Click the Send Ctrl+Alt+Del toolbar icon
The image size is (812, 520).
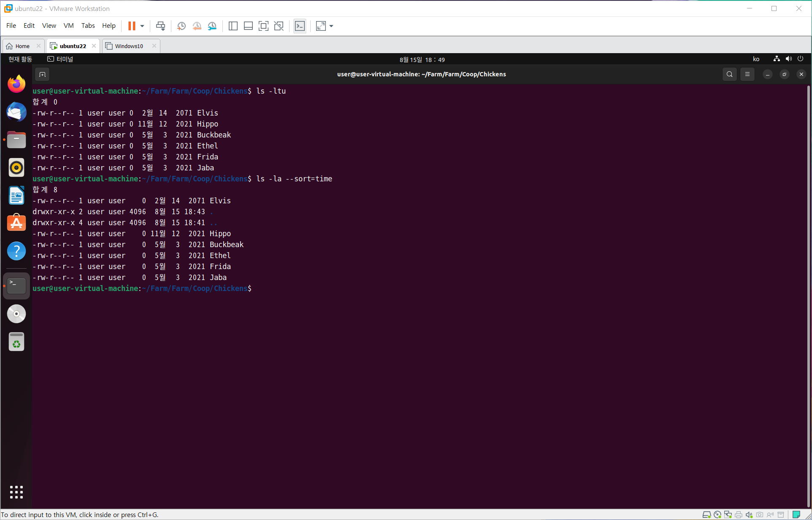pos(160,26)
